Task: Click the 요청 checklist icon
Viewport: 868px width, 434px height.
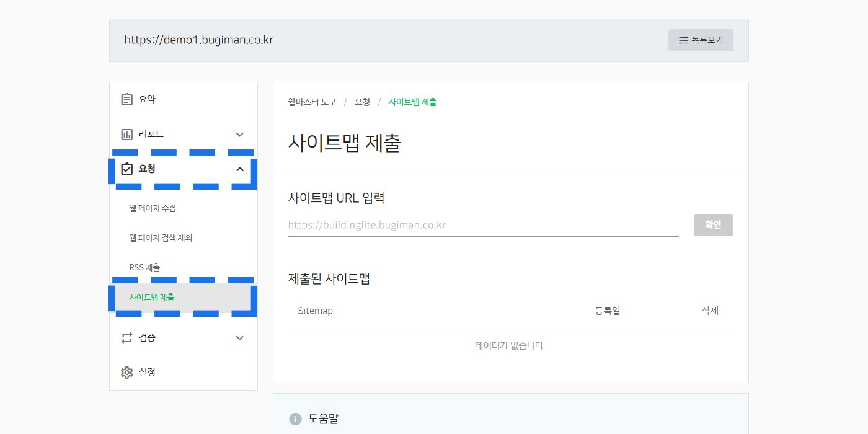Action: pyautogui.click(x=126, y=169)
